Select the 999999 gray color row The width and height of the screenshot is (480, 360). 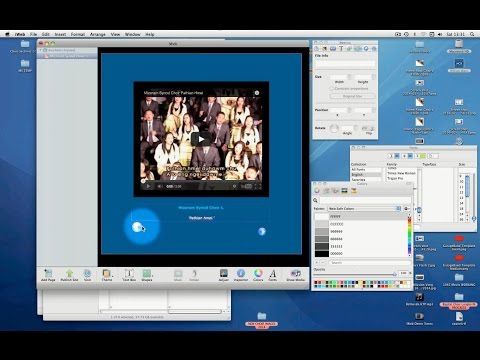tap(361, 231)
